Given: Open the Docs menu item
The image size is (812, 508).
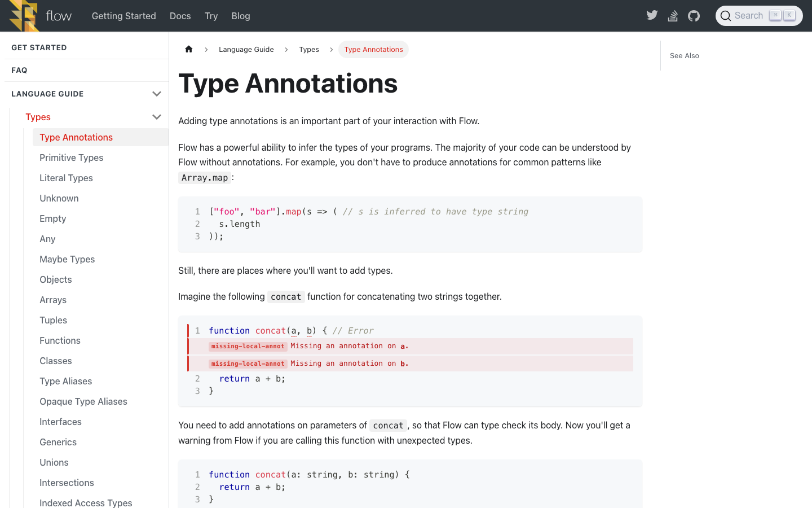Looking at the screenshot, I should tap(180, 16).
